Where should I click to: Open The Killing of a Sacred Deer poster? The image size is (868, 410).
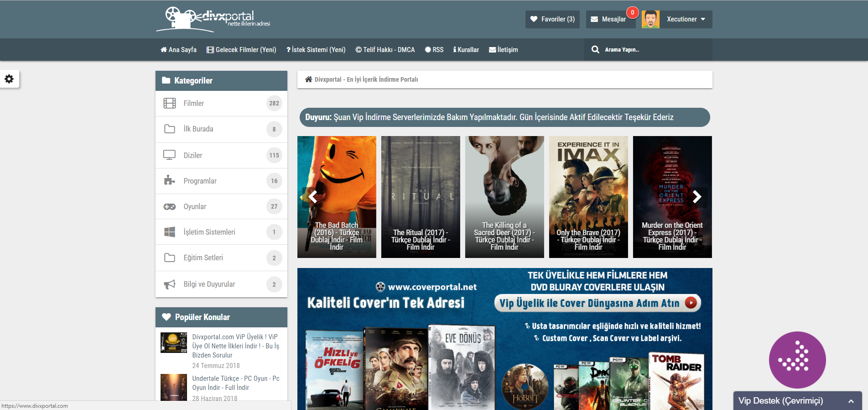pyautogui.click(x=504, y=197)
